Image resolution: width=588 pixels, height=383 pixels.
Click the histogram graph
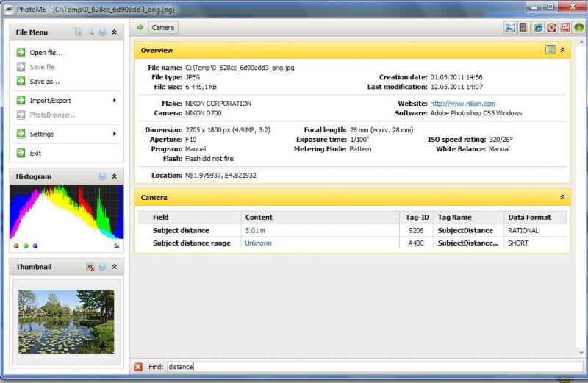point(66,212)
